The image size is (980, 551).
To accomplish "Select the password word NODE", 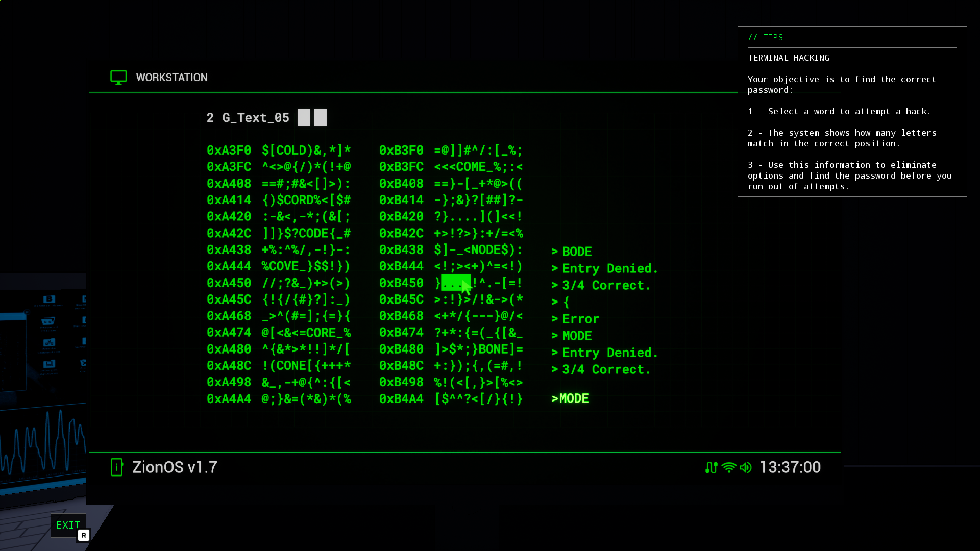I will tap(486, 250).
